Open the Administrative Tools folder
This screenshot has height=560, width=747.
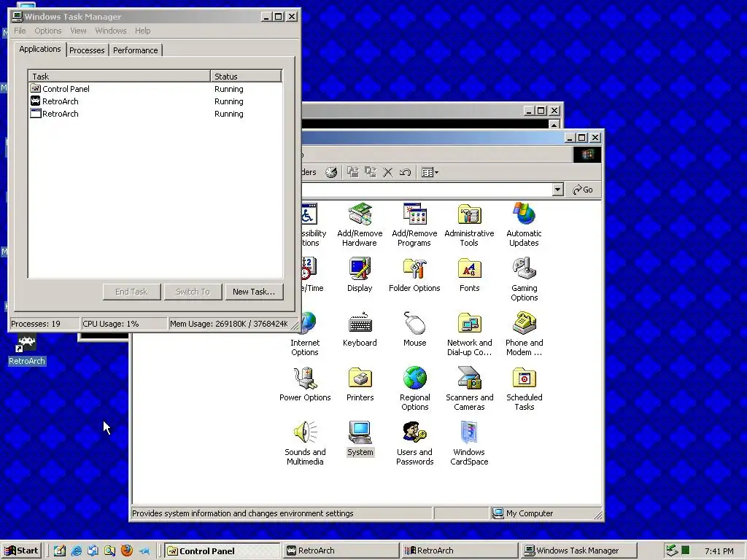coord(469,225)
